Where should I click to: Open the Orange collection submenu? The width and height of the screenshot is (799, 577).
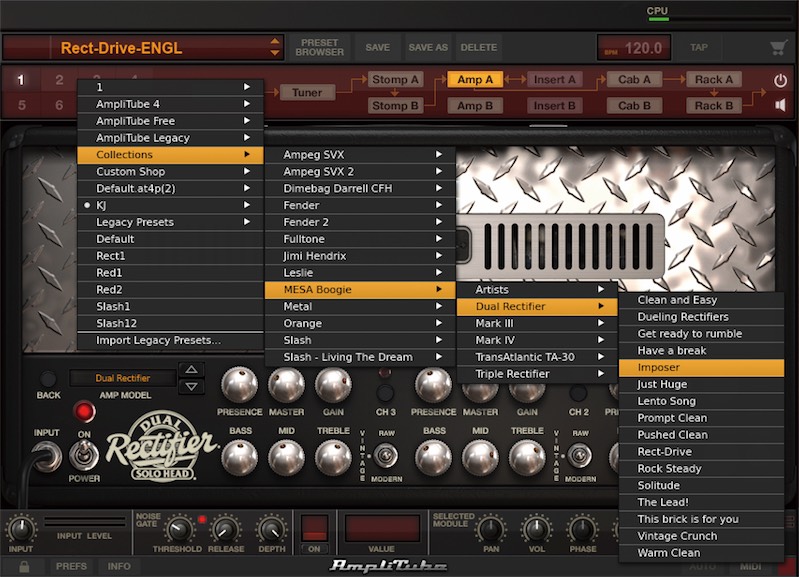pyautogui.click(x=360, y=323)
